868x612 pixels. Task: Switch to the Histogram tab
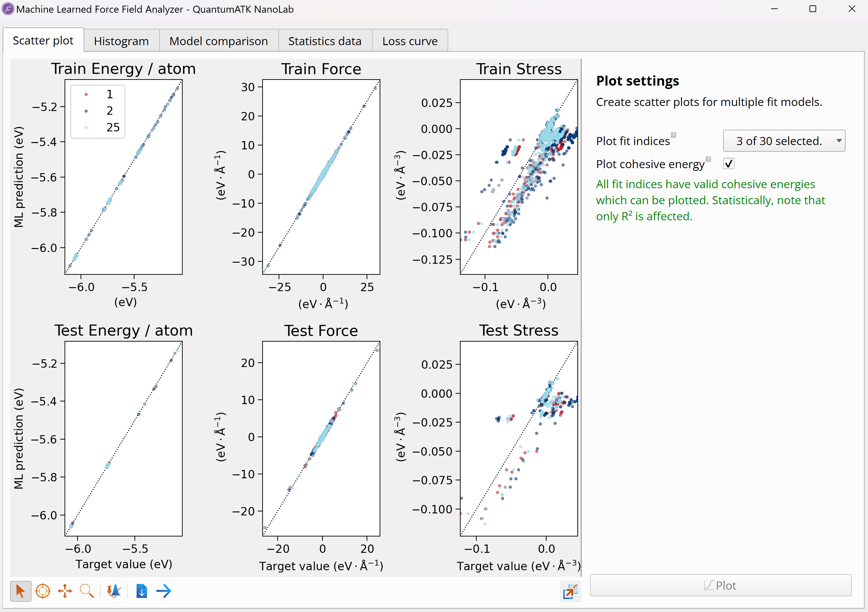tap(121, 41)
